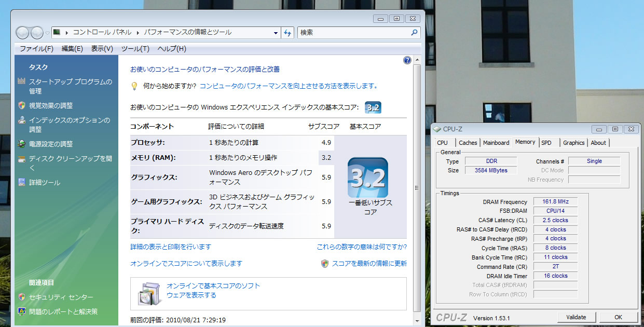Image resolution: width=644 pixels, height=327 pixels.
Task: Open the recent pages dropdown next to Forward
Action: (47, 33)
